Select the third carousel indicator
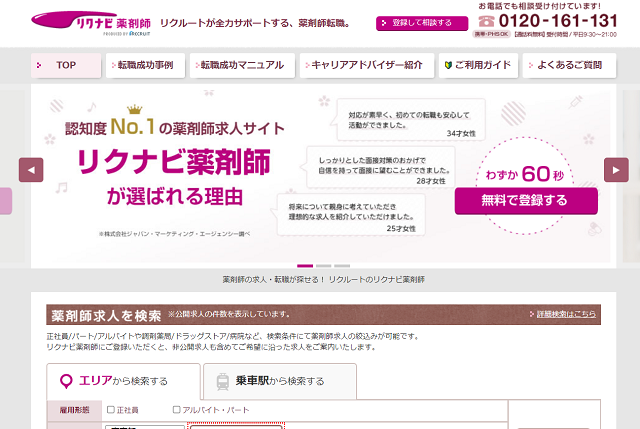 (x=342, y=266)
